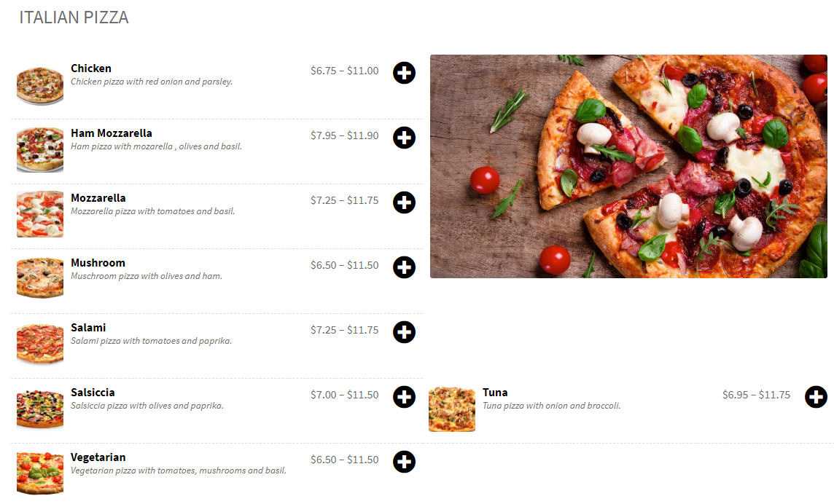Viewport: 834px width, 504px height.
Task: Click the plus icon next to Salami
Action: tap(404, 332)
